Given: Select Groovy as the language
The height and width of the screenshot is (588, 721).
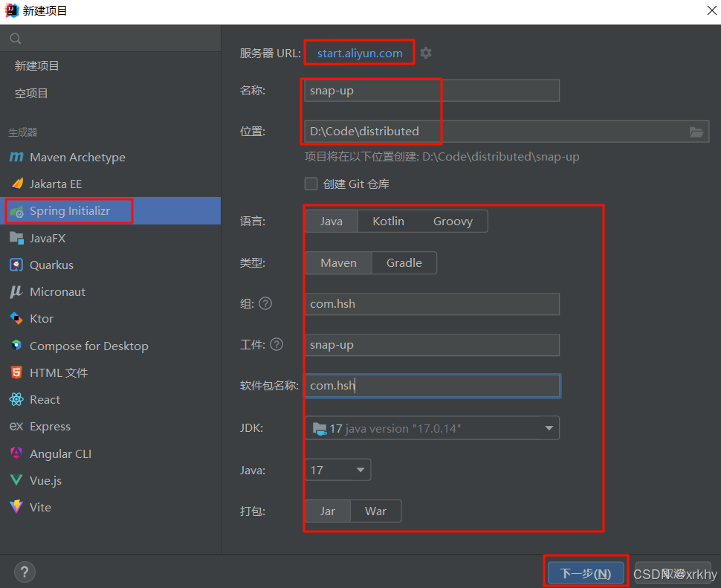Looking at the screenshot, I should 453,221.
